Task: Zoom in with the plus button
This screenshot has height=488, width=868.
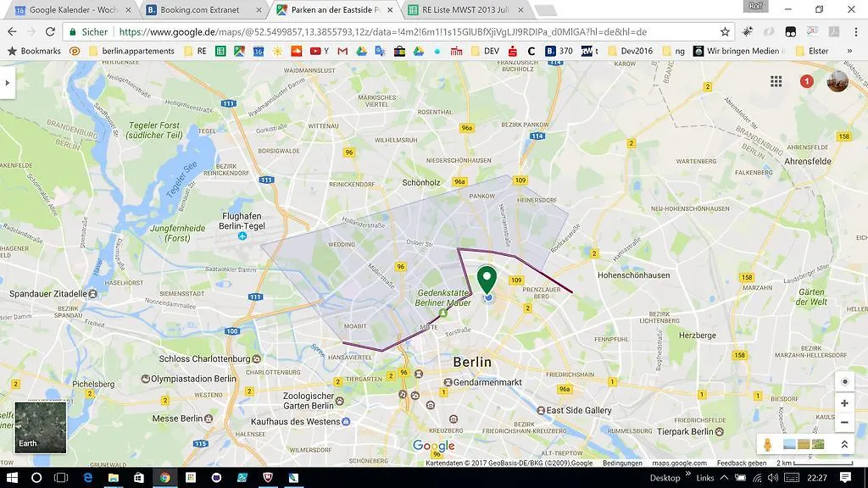Action: pyautogui.click(x=844, y=403)
